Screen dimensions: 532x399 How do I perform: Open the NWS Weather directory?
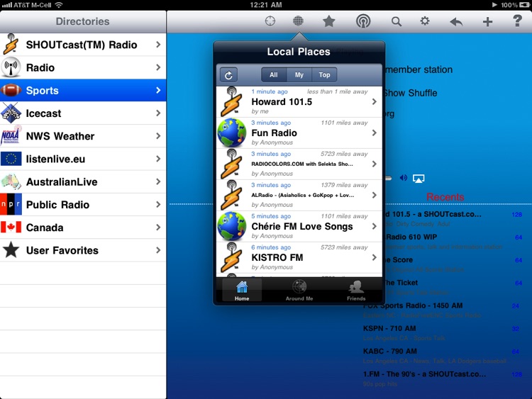click(x=83, y=136)
